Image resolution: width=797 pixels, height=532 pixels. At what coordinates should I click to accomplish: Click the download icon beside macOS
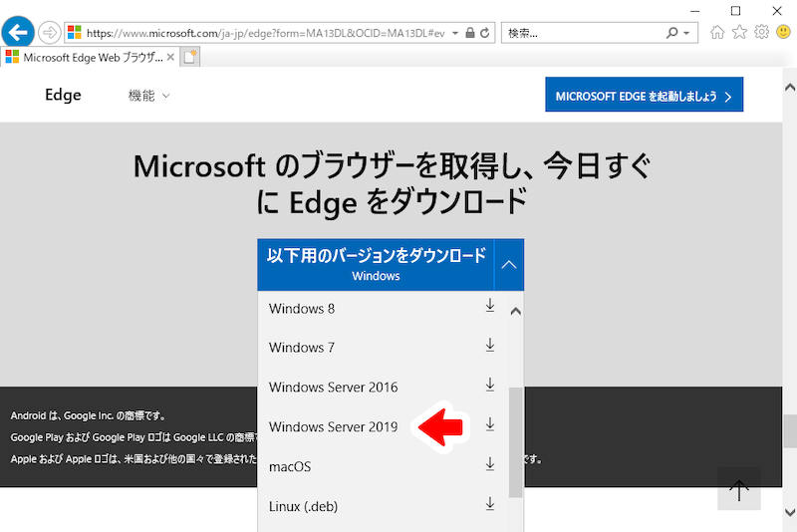(490, 464)
